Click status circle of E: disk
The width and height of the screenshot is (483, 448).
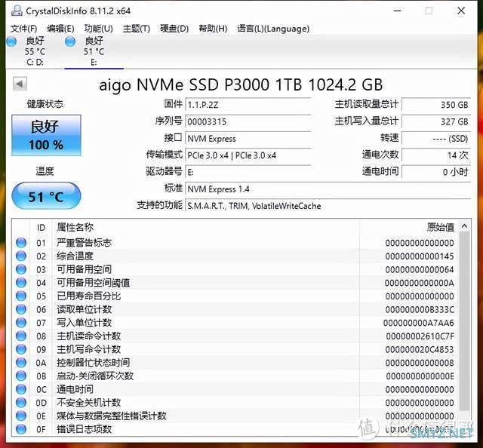(x=70, y=41)
